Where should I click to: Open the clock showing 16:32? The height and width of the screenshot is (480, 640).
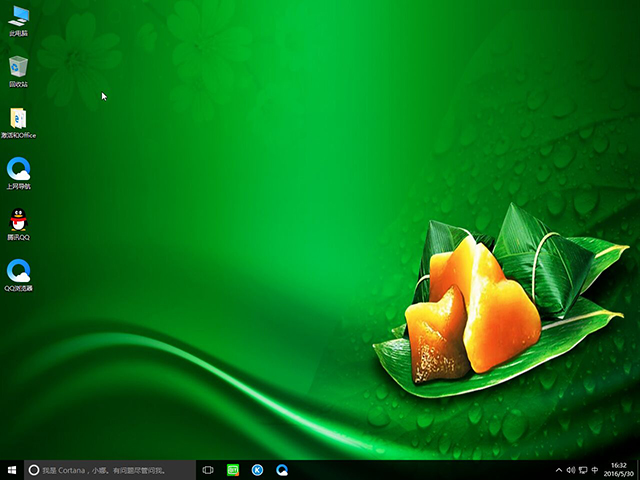pos(618,465)
